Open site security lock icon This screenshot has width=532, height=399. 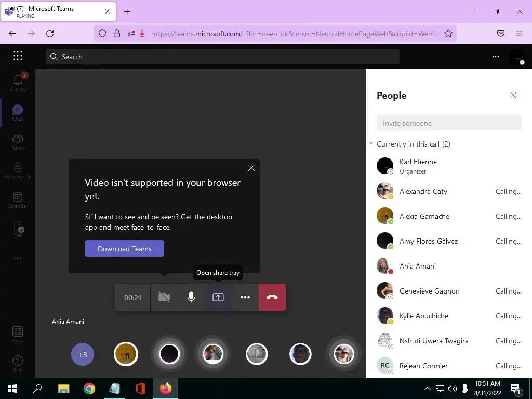[x=117, y=33]
